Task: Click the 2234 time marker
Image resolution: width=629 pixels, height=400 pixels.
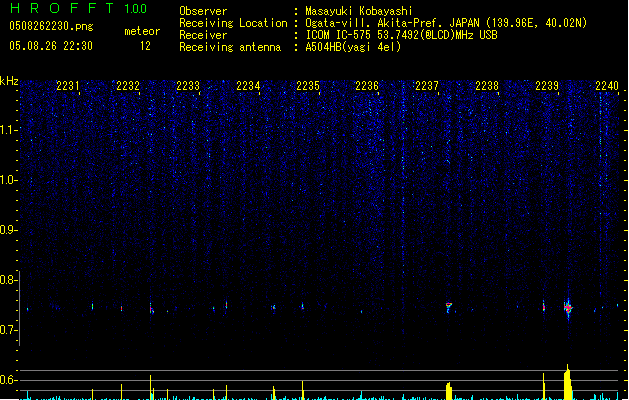Action: click(x=248, y=86)
